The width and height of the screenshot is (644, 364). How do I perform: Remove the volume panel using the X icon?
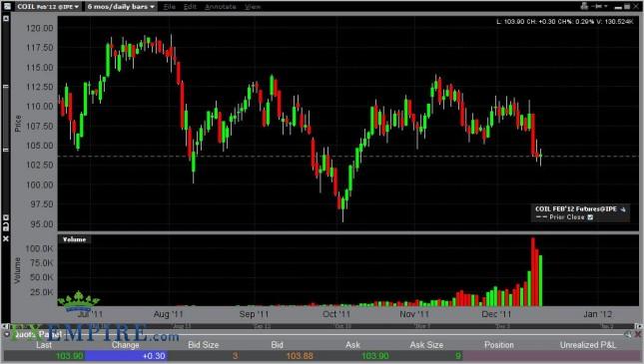(x=6, y=238)
